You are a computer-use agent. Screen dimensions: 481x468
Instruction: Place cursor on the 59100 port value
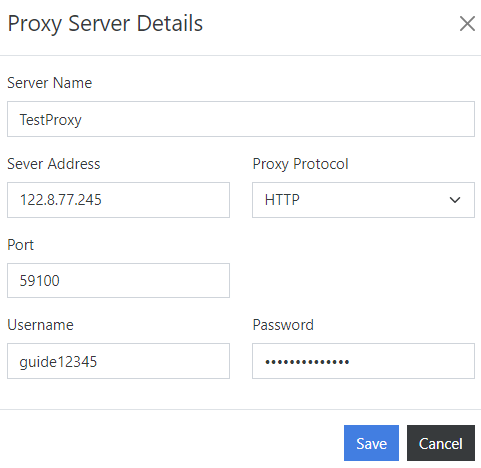[x=39, y=281]
